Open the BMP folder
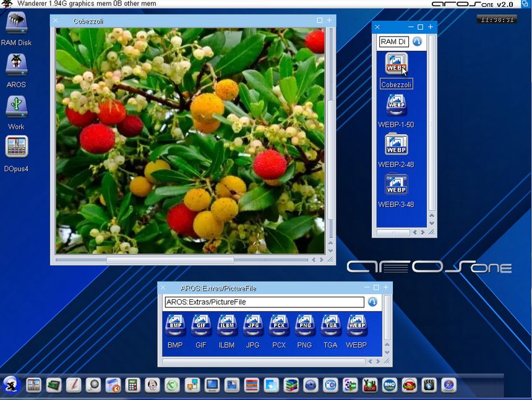 tap(175, 325)
